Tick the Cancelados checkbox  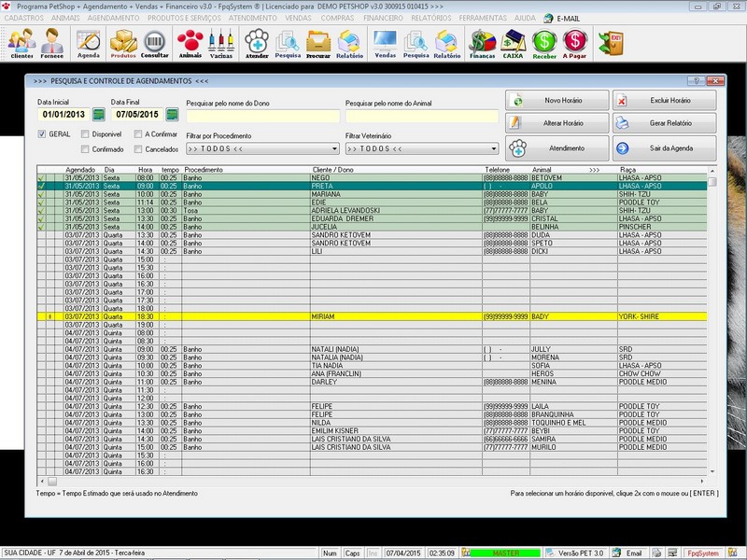point(138,149)
